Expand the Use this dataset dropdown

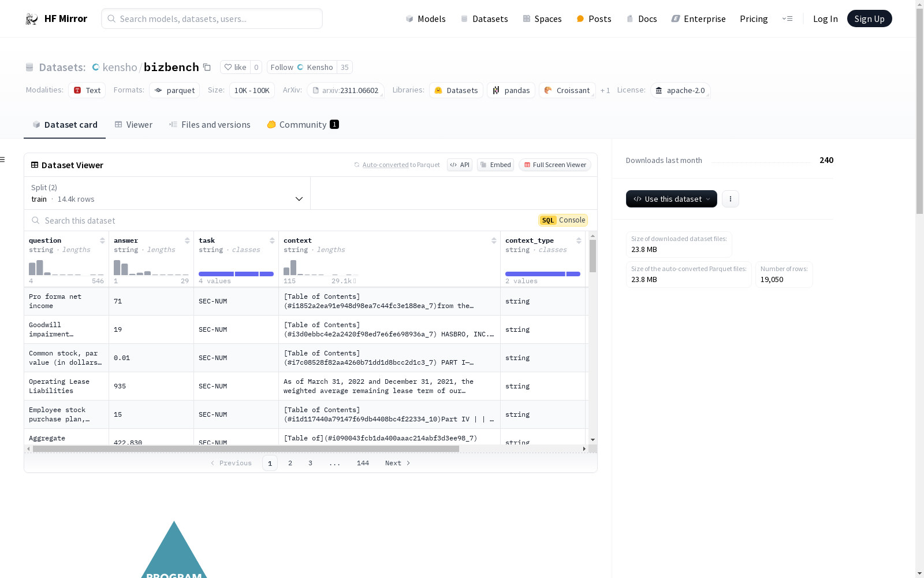coord(672,199)
